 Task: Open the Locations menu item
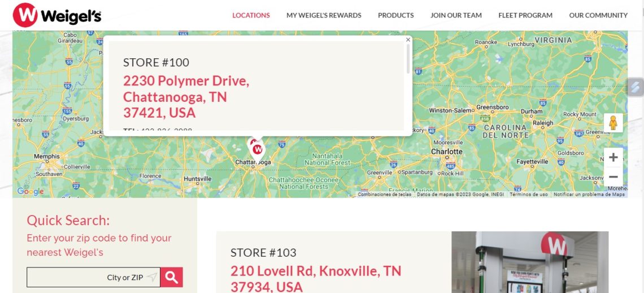[x=251, y=15]
